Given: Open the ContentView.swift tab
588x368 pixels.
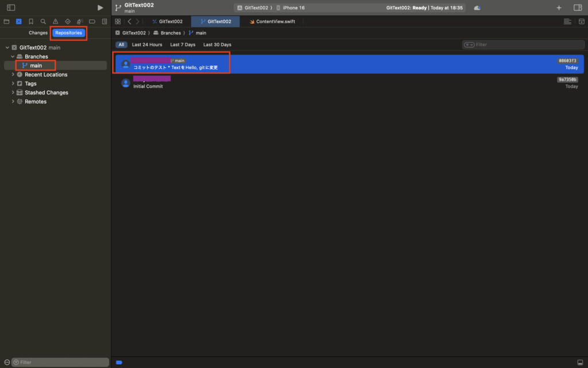Looking at the screenshot, I should click(272, 21).
